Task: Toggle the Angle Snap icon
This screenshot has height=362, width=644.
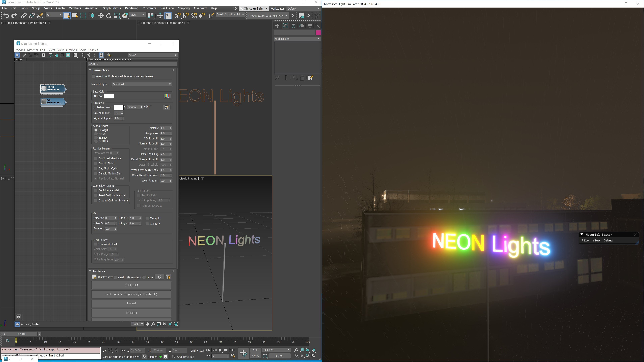Action: click(x=185, y=16)
